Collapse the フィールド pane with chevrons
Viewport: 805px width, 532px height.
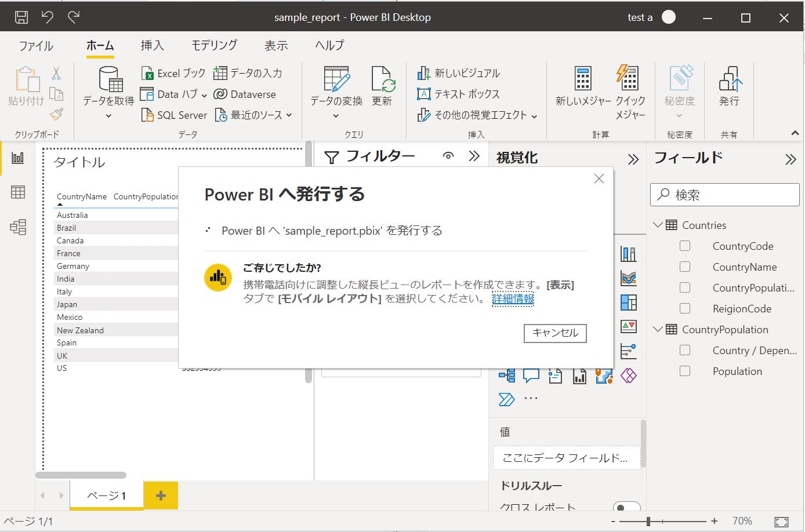[791, 159]
